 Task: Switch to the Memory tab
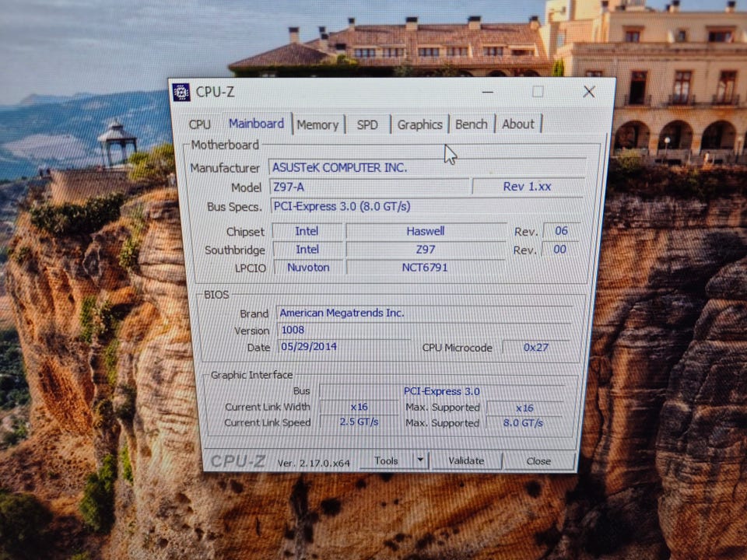(x=317, y=124)
